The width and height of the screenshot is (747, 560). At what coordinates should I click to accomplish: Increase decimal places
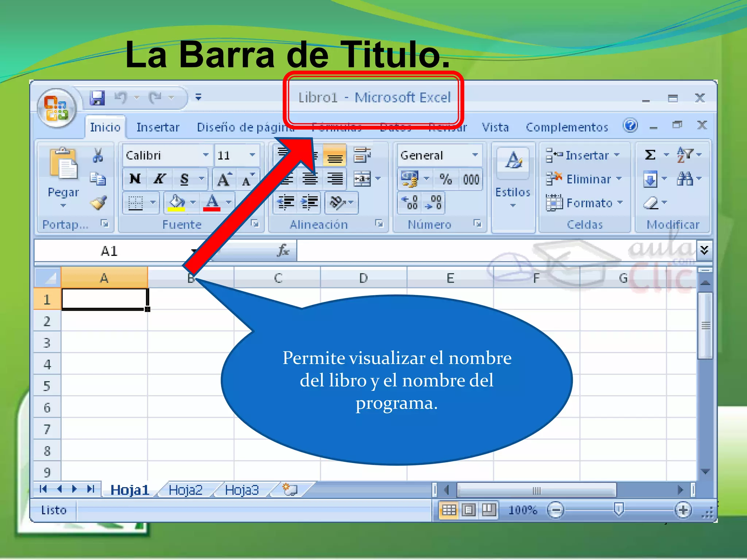(410, 202)
